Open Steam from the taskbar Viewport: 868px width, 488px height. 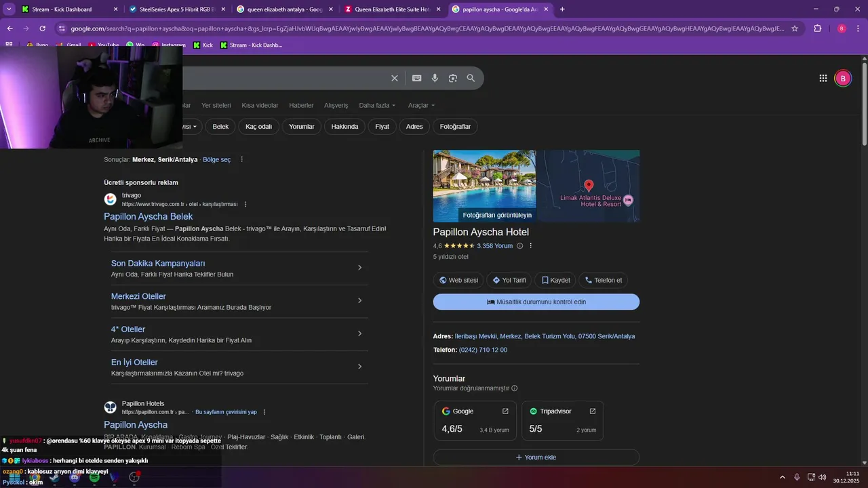(54, 478)
